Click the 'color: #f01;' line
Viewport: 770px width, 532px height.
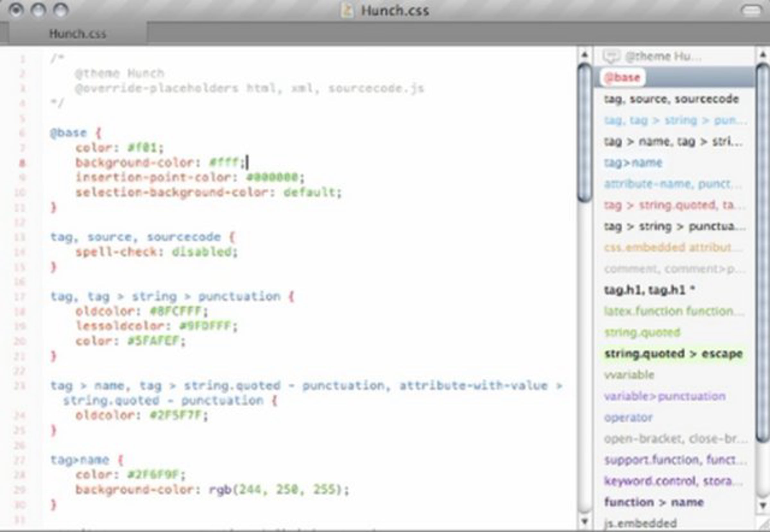point(120,148)
